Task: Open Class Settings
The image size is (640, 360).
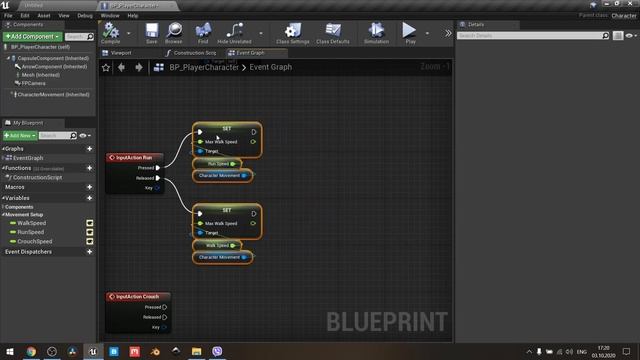Action: 292,33
